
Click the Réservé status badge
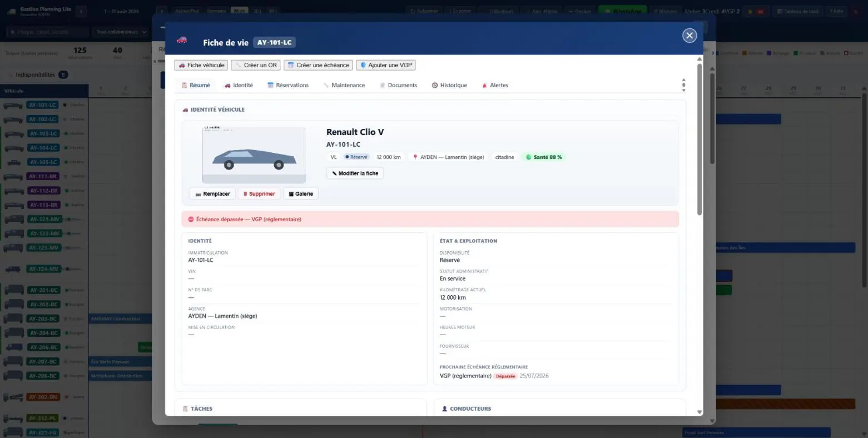coord(356,157)
